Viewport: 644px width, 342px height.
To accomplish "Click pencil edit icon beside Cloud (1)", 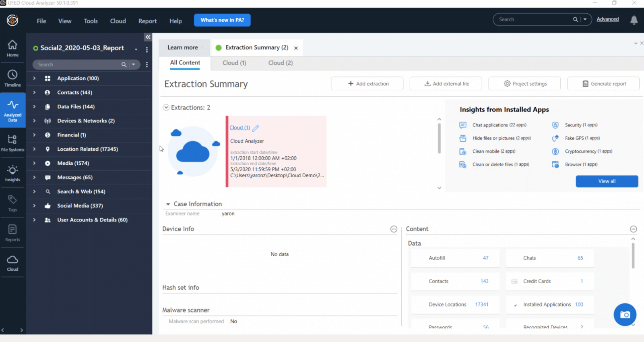I will pyautogui.click(x=256, y=128).
